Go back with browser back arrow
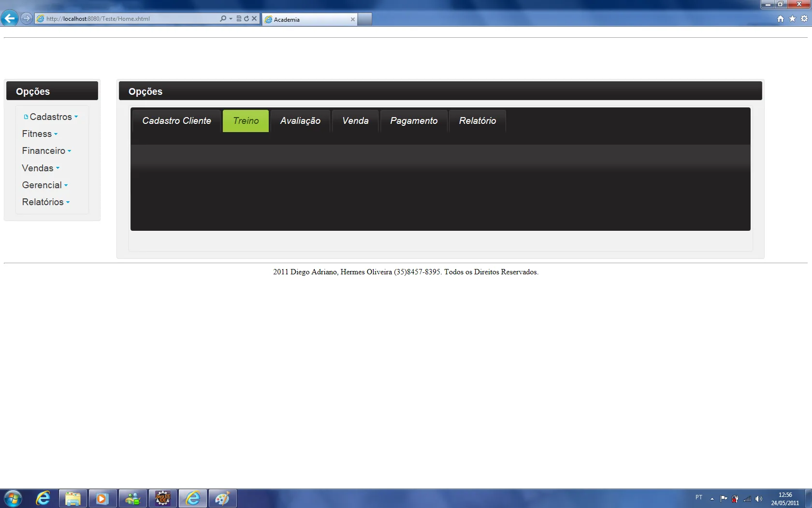The image size is (812, 508). 9,18
